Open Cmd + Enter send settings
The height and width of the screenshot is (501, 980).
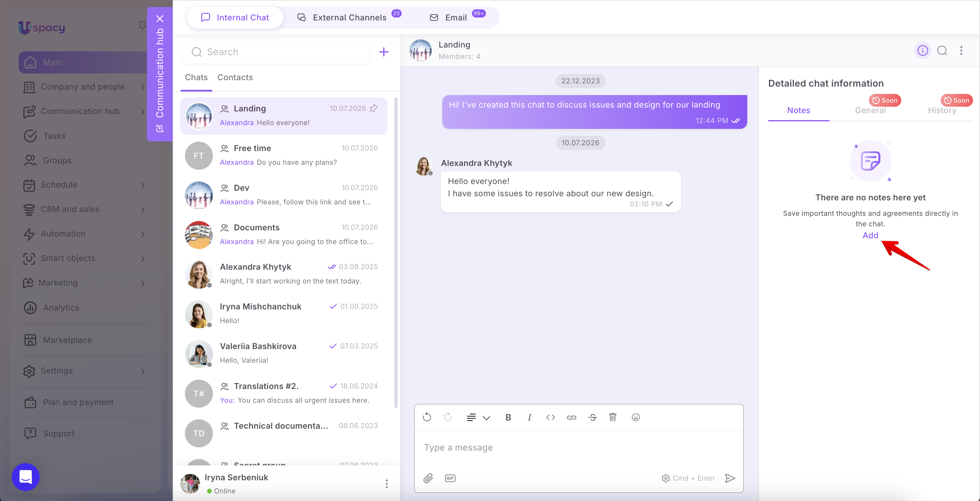(x=688, y=478)
